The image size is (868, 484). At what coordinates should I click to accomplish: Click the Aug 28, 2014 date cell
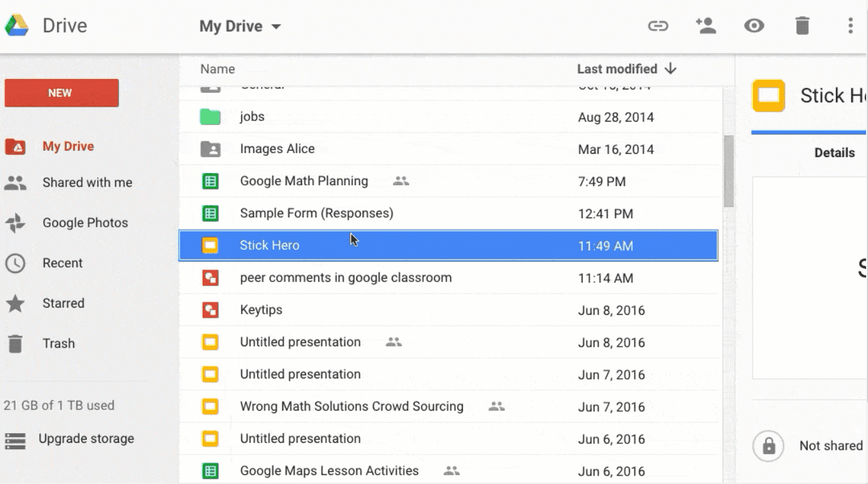(x=616, y=117)
